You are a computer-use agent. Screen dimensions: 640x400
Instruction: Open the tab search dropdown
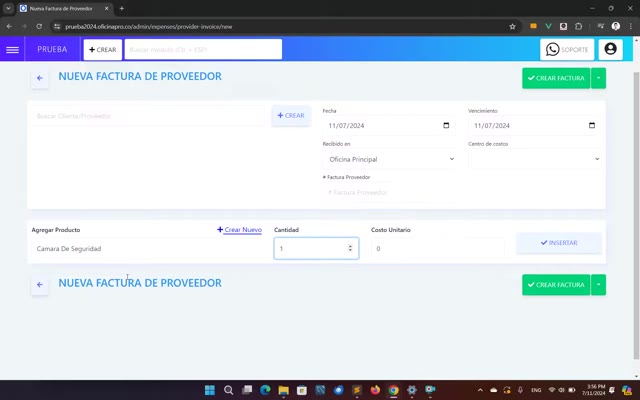point(8,8)
